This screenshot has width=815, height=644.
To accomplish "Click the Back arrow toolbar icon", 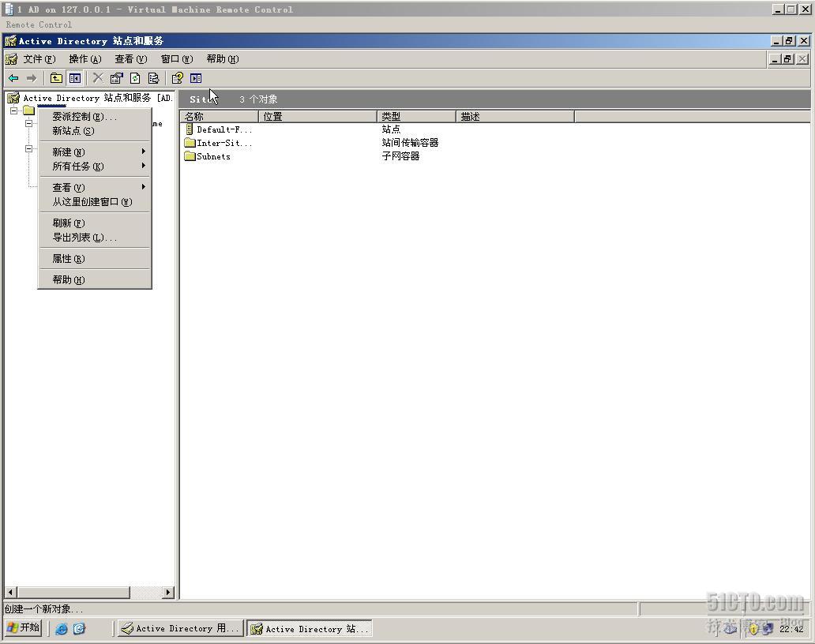I will pos(13,78).
